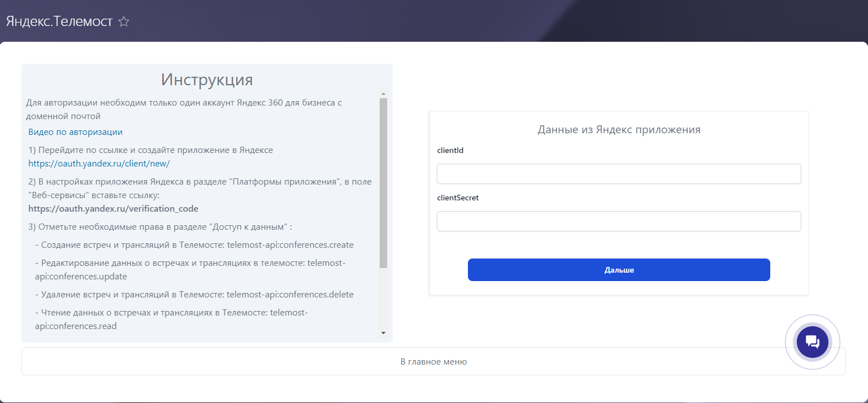Click the clientSecret label

[x=458, y=198]
